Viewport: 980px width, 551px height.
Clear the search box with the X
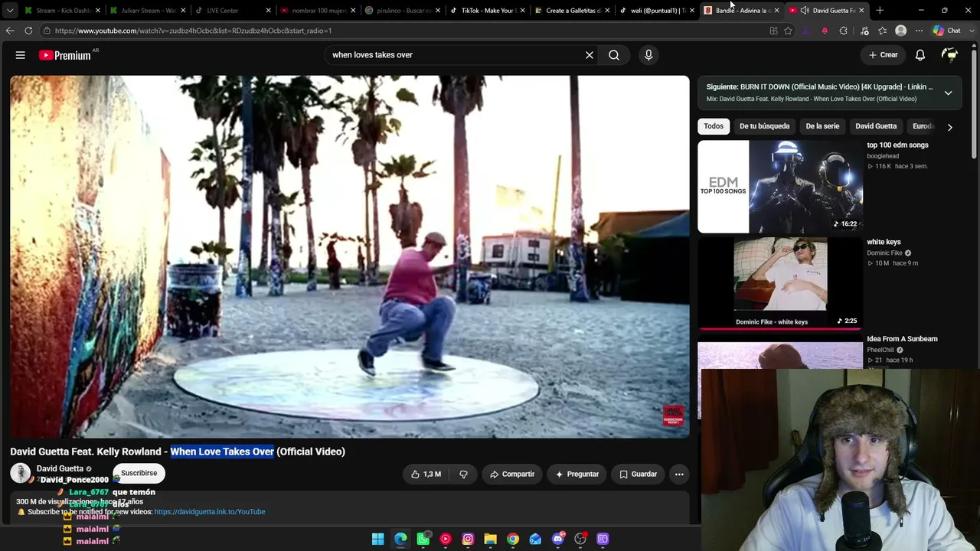pos(590,55)
